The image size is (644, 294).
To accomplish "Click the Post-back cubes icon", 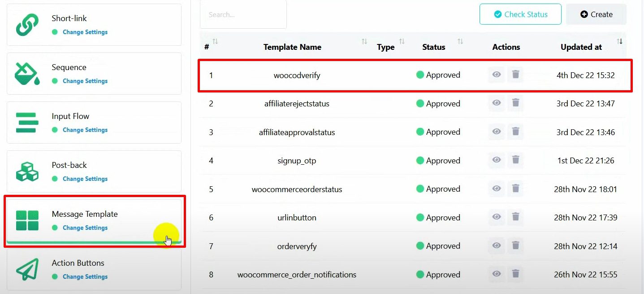I will coord(27,171).
